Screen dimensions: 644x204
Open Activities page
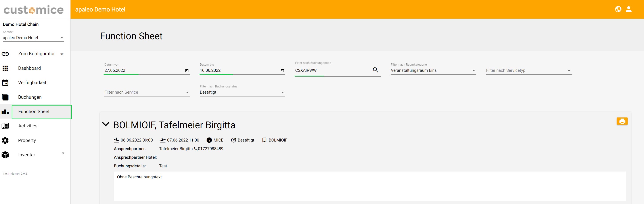point(28,126)
